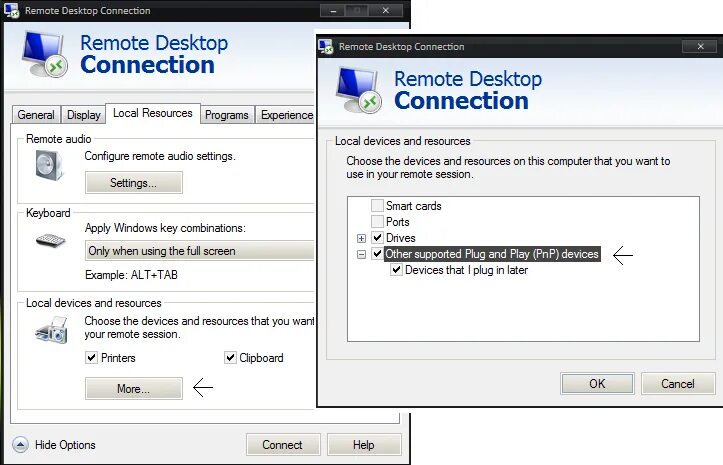
Task: Click title bar icon of back Remote Desktop window
Action: tap(12, 10)
